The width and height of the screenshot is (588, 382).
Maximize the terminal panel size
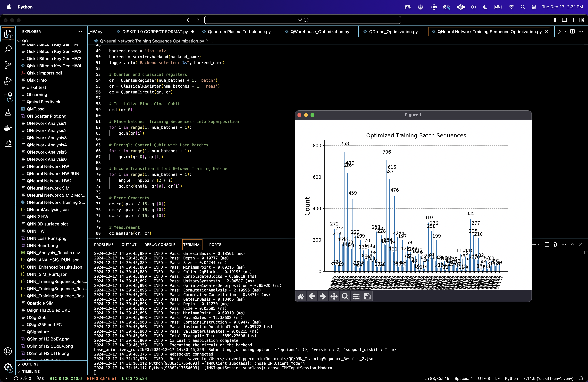point(572,244)
